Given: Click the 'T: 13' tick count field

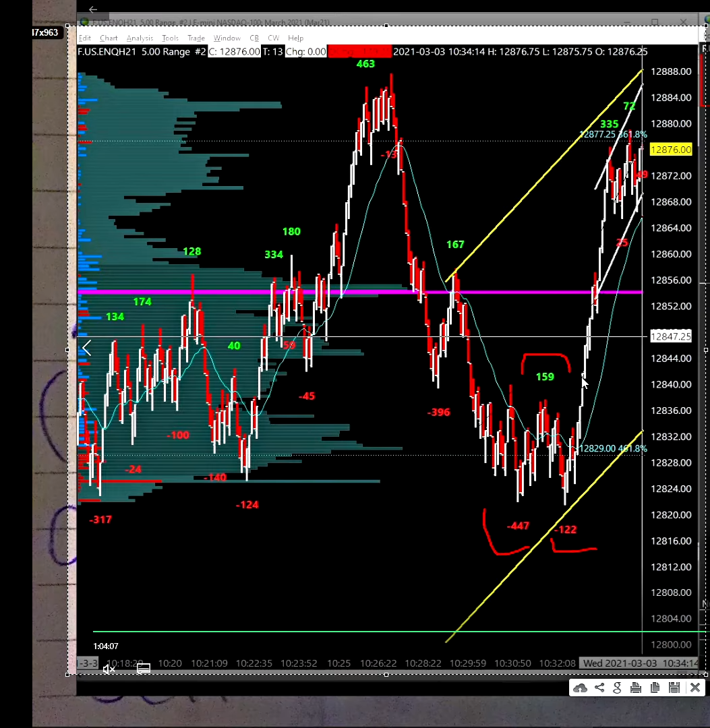Looking at the screenshot, I should click(273, 51).
